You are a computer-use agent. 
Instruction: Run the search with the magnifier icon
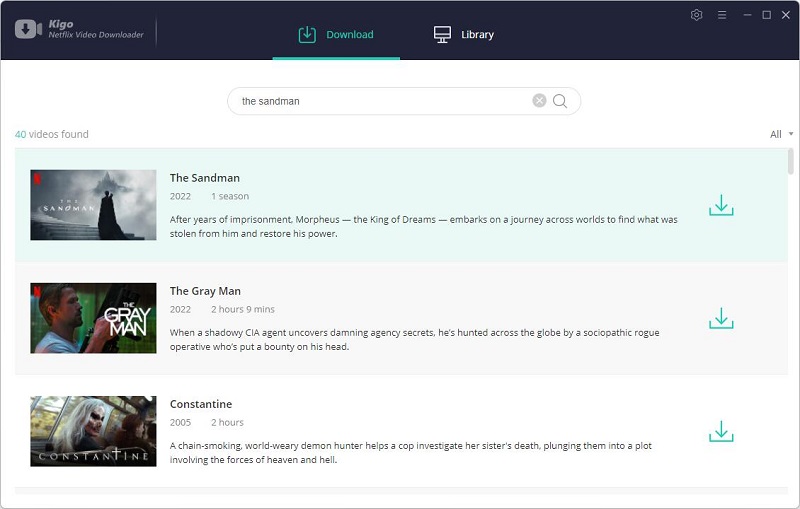coord(560,101)
